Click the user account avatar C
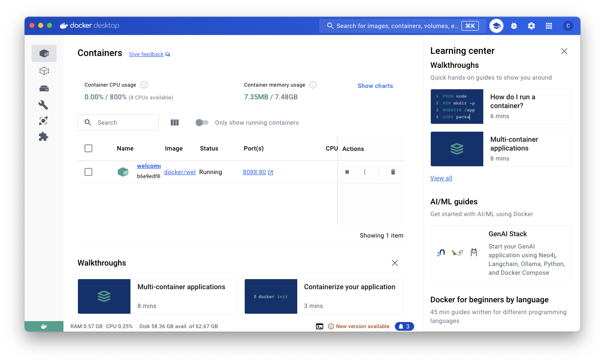 point(568,26)
